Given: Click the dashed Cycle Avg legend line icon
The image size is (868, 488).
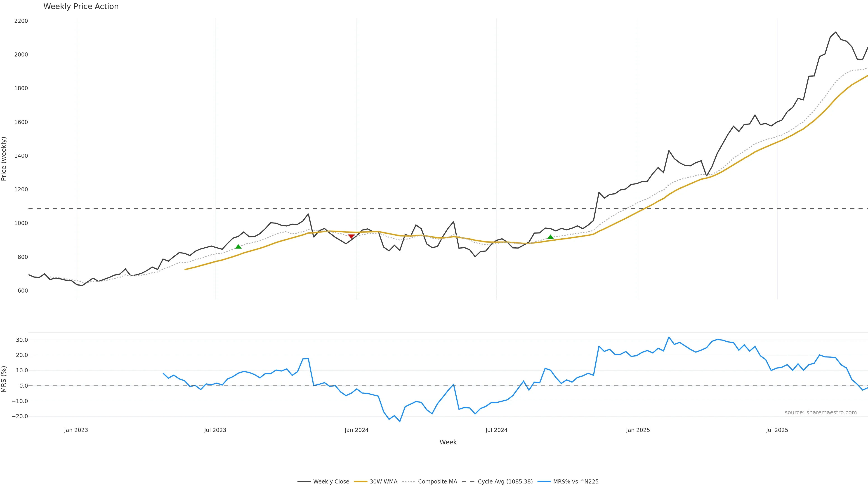Looking at the screenshot, I should click(468, 482).
